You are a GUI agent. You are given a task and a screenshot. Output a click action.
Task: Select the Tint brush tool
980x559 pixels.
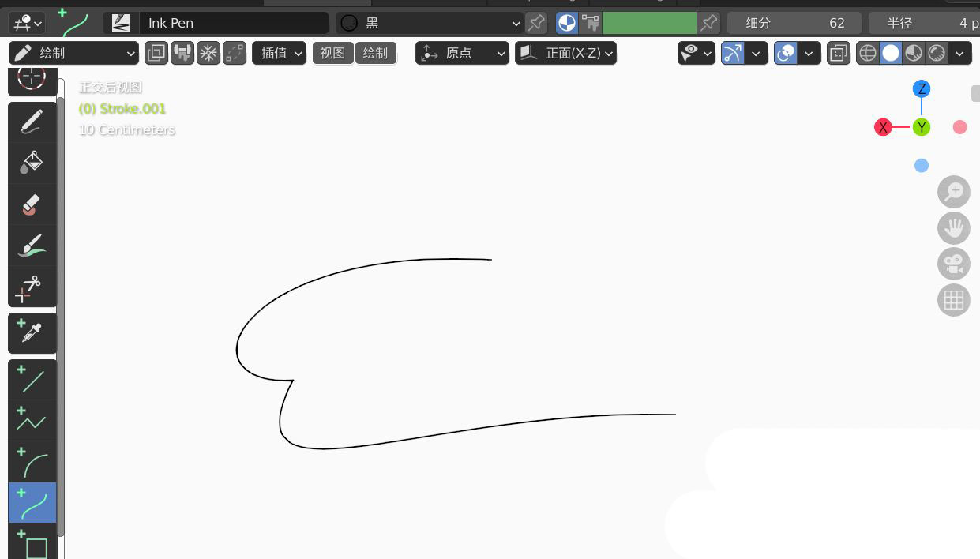point(32,245)
